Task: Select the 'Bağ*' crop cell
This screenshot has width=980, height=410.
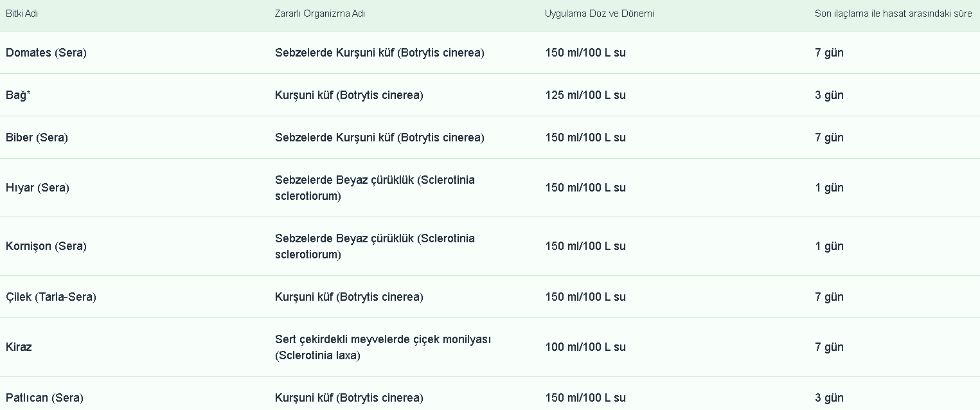Action: coord(18,95)
